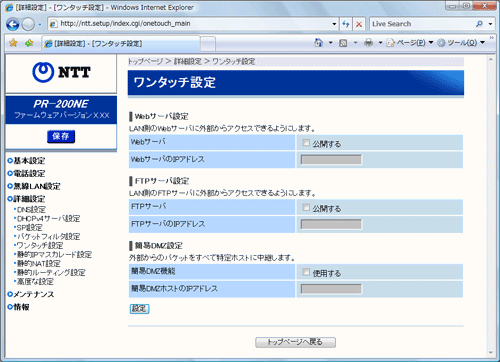This screenshot has width=500, height=362.
Task: Enable the FTPサーバ 公開する checkbox
Action: click(x=306, y=207)
